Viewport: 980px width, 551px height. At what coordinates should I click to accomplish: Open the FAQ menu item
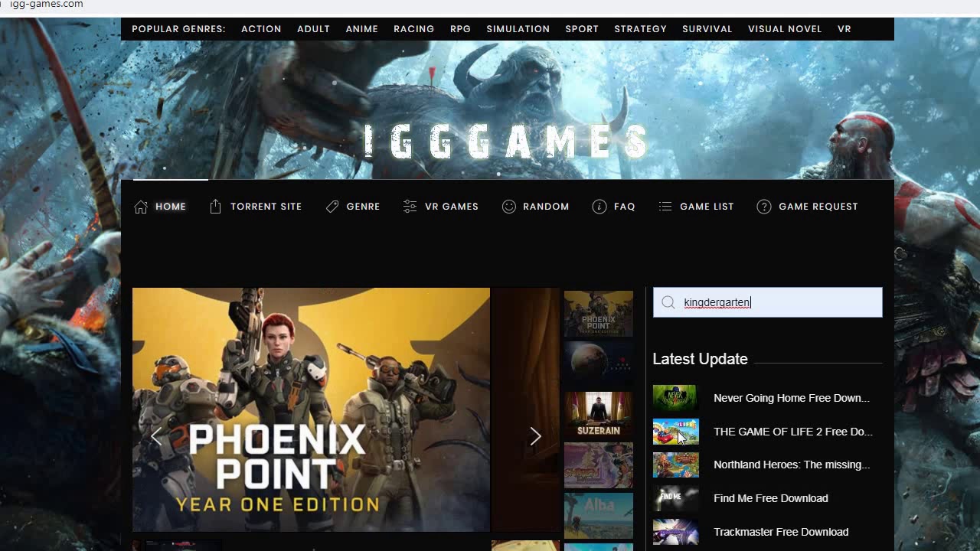(624, 207)
